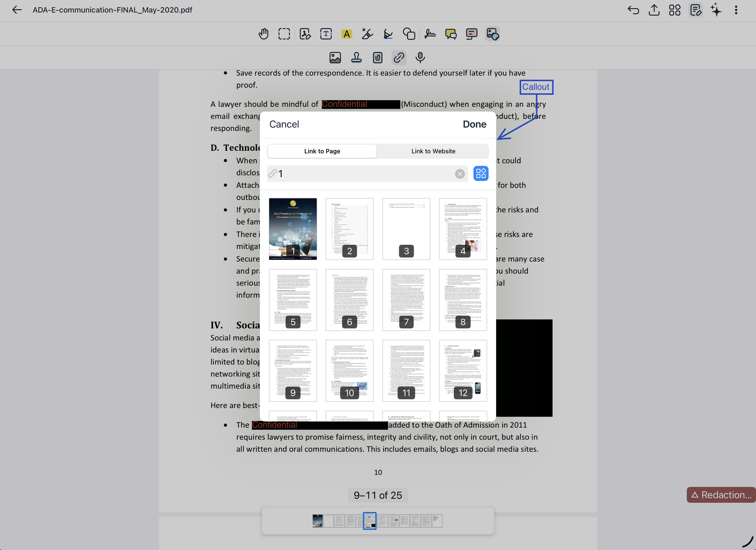The height and width of the screenshot is (550, 756).
Task: Open the share export icon
Action: coord(654,10)
